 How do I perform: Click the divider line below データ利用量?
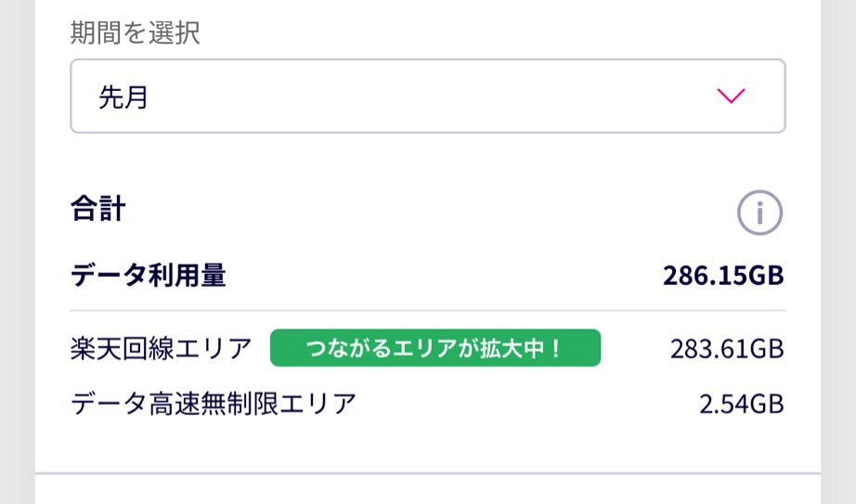click(427, 310)
